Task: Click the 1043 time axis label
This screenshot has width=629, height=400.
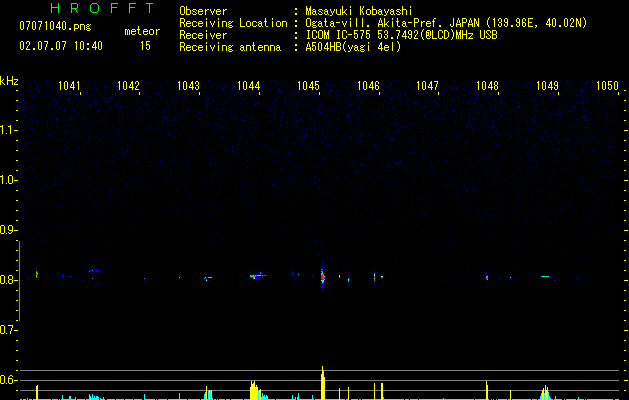Action: point(188,86)
